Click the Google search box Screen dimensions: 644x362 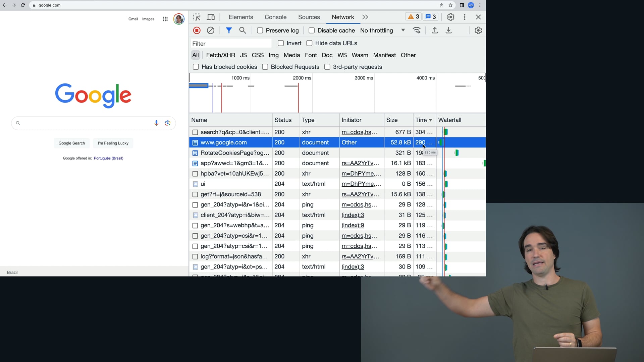click(93, 123)
